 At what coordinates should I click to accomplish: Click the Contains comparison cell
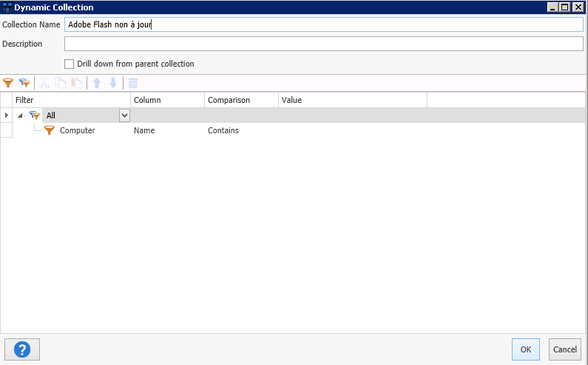241,130
